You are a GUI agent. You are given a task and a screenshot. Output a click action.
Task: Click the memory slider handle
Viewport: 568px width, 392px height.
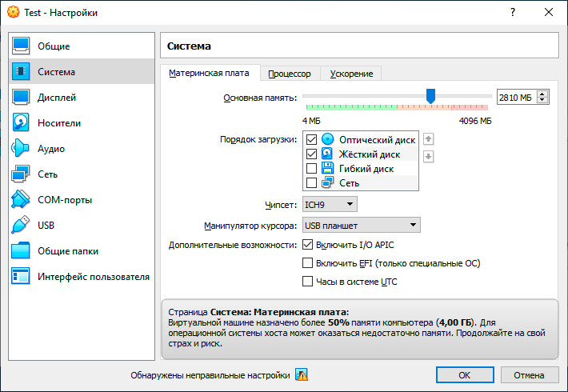pyautogui.click(x=430, y=96)
